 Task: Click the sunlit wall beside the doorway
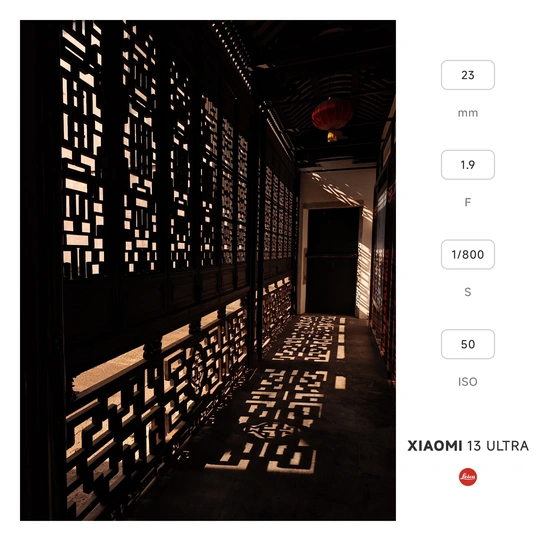364,276
